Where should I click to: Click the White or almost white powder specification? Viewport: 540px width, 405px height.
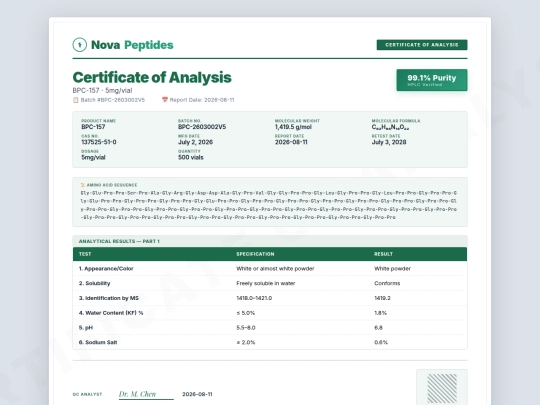coord(276,269)
